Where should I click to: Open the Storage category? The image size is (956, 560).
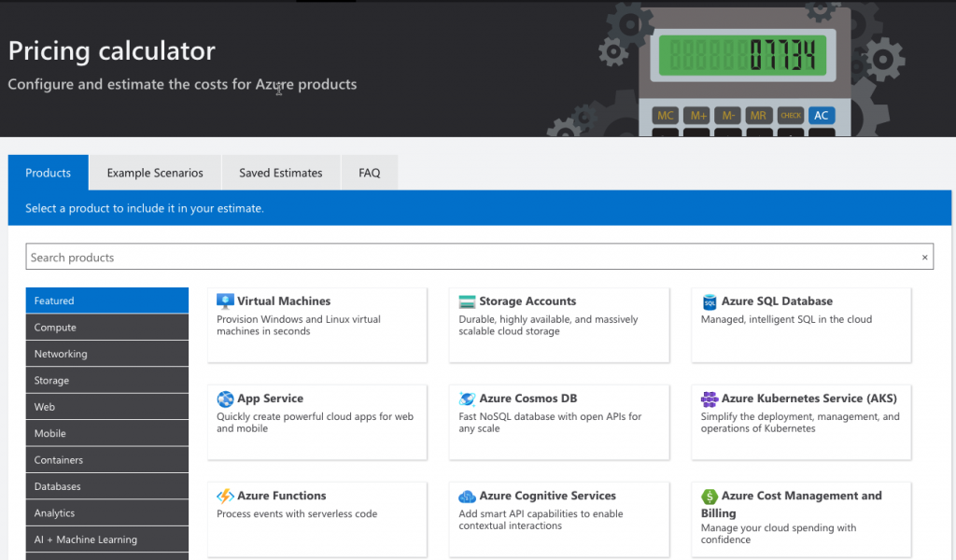click(x=106, y=380)
